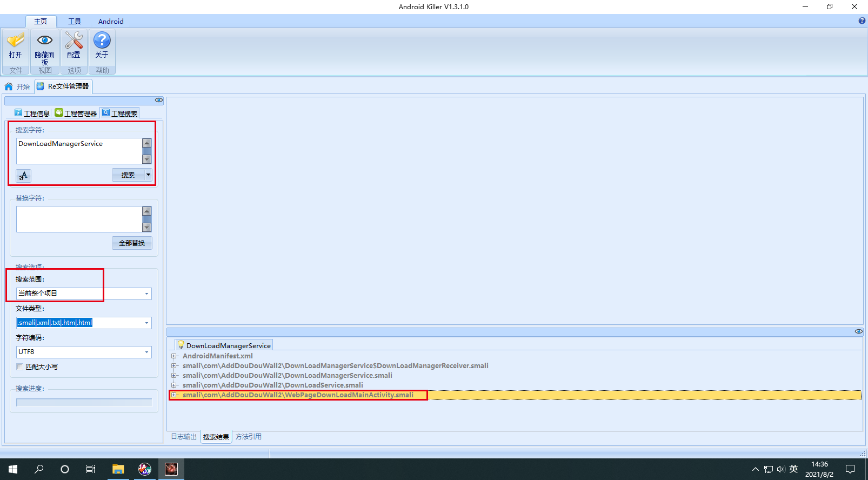868x480 pixels.
Task: Click the 英 input method indicator
Action: (x=793, y=469)
